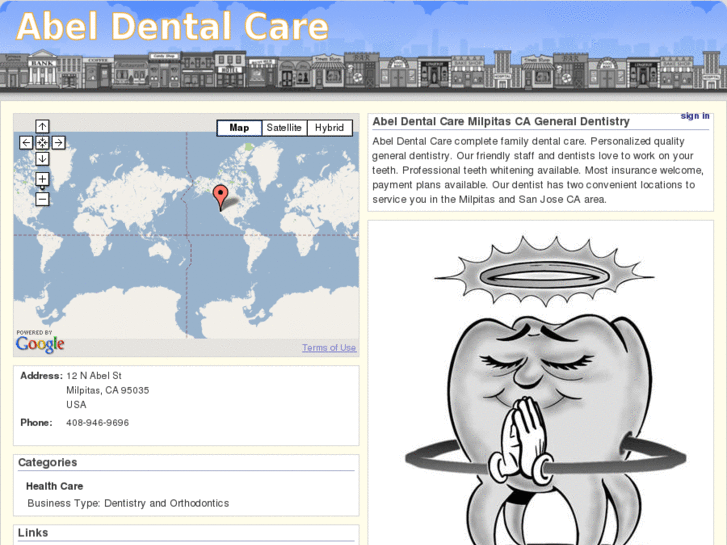Click the BANK building in the banner
This screenshot has width=727, height=545.
[x=42, y=69]
